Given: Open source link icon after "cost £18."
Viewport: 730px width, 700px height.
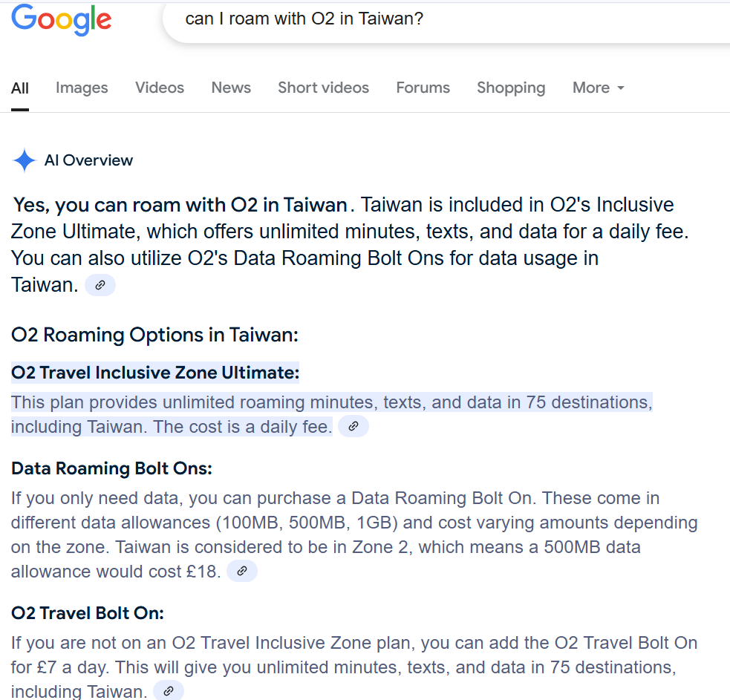Looking at the screenshot, I should 242,571.
